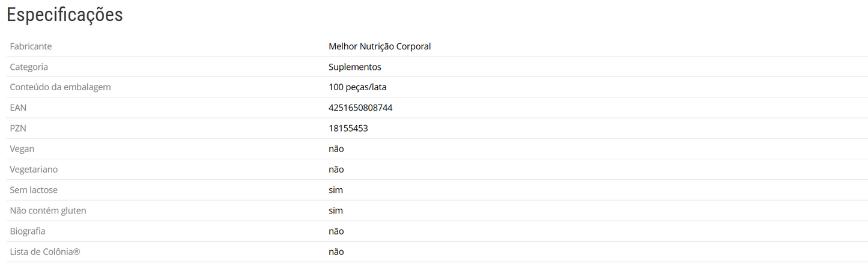Select the Não contém gluten label

click(48, 210)
